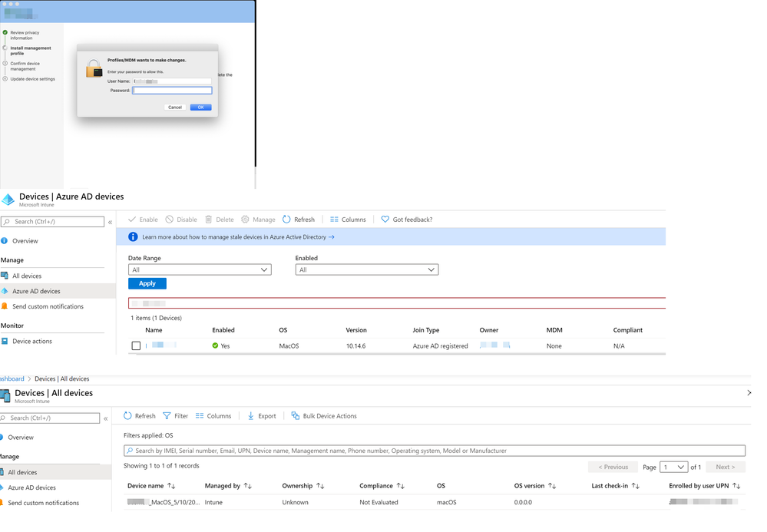Sort by Ownership column arrows

[x=320, y=485]
